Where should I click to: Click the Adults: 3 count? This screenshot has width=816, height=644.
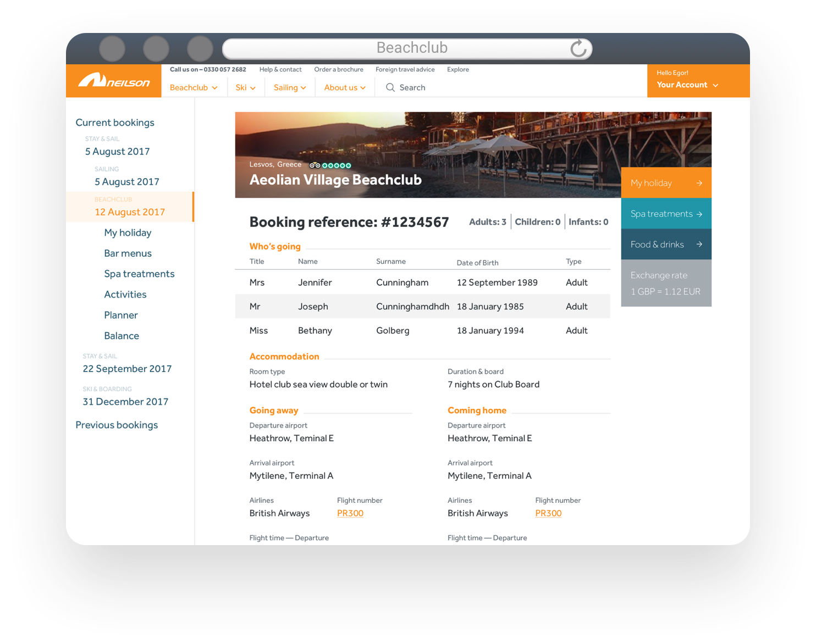pyautogui.click(x=488, y=222)
